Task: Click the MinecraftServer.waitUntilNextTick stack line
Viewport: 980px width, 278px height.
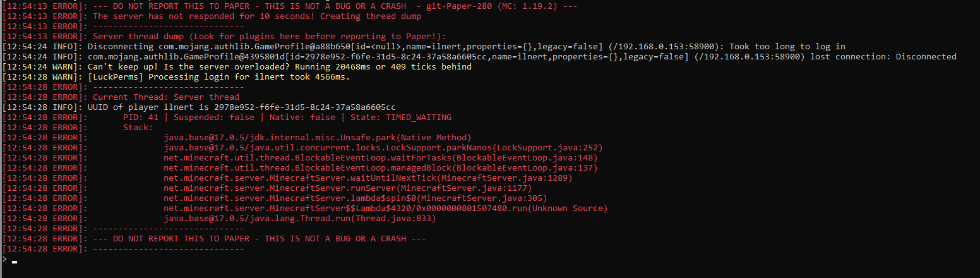Action: [x=368, y=178]
